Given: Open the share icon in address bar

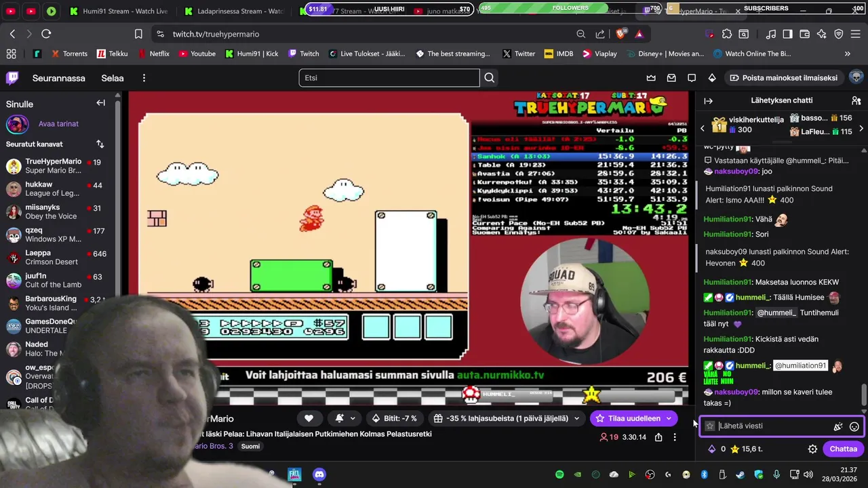Looking at the screenshot, I should pos(600,34).
